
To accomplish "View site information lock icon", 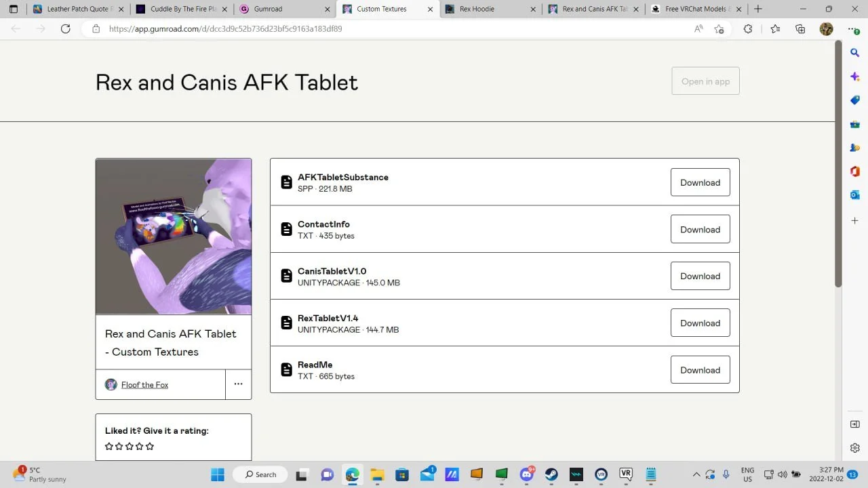I will tap(96, 29).
